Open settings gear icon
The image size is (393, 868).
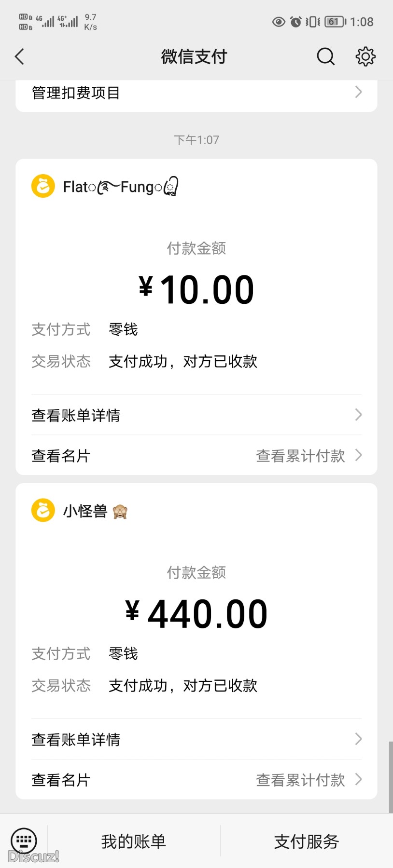pos(365,56)
